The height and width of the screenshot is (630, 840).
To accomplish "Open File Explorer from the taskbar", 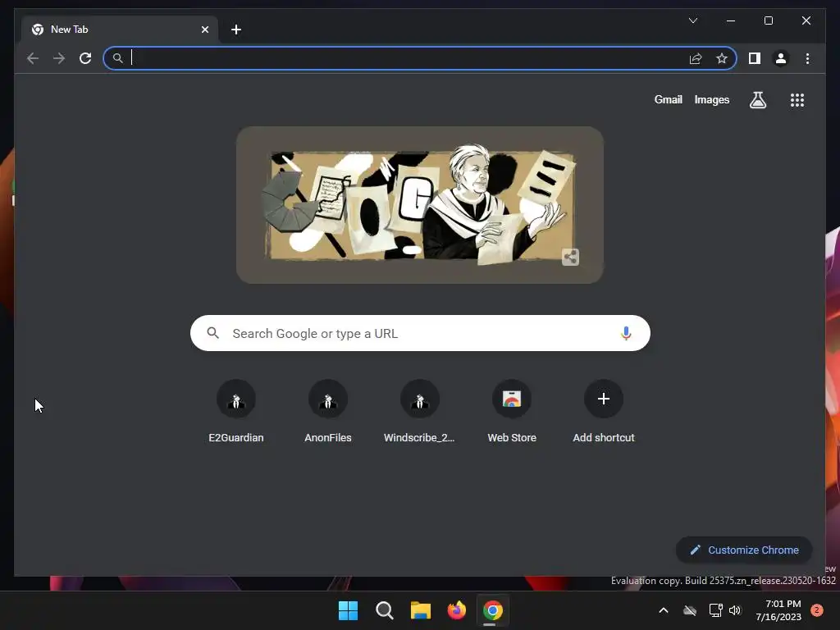I will pos(421,610).
